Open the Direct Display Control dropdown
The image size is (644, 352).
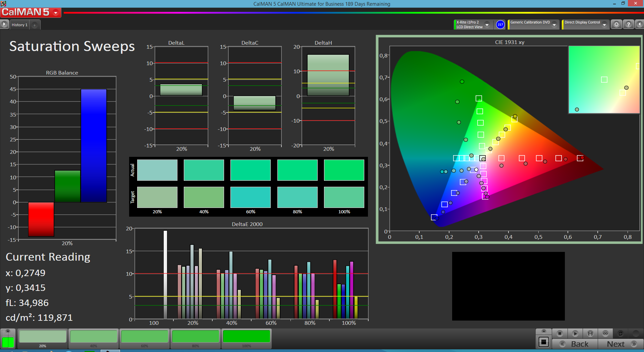[x=604, y=25]
